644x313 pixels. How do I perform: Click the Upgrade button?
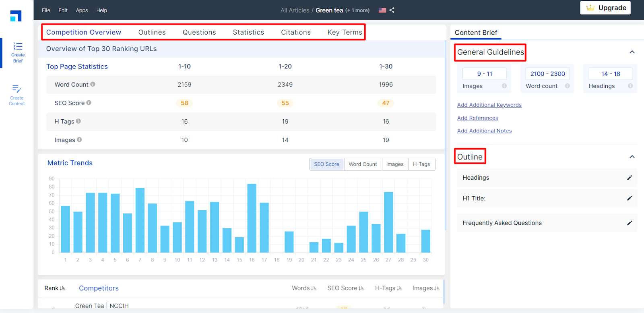coord(605,8)
